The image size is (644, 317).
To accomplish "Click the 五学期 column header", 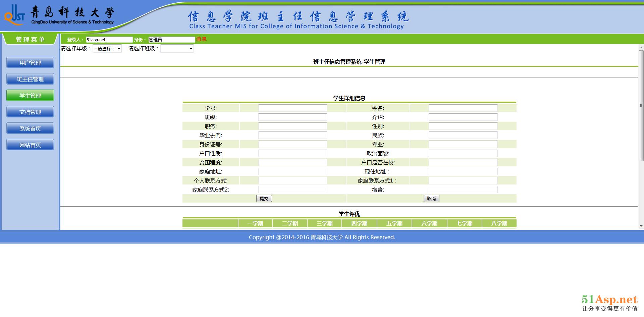I will (x=394, y=223).
